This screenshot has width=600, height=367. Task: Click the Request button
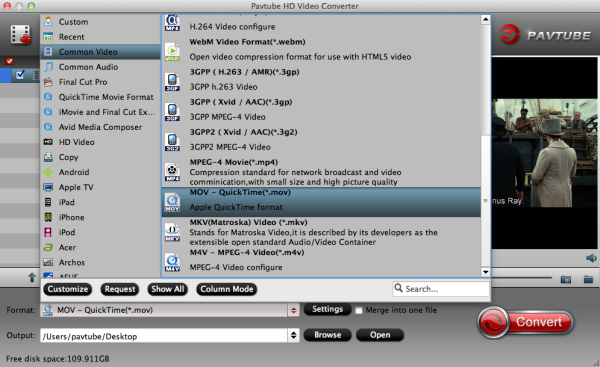click(120, 289)
